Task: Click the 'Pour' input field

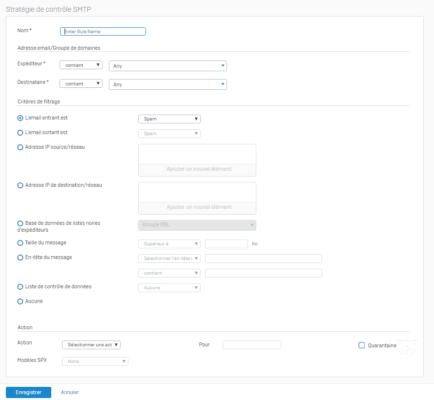Action: pyautogui.click(x=252, y=345)
